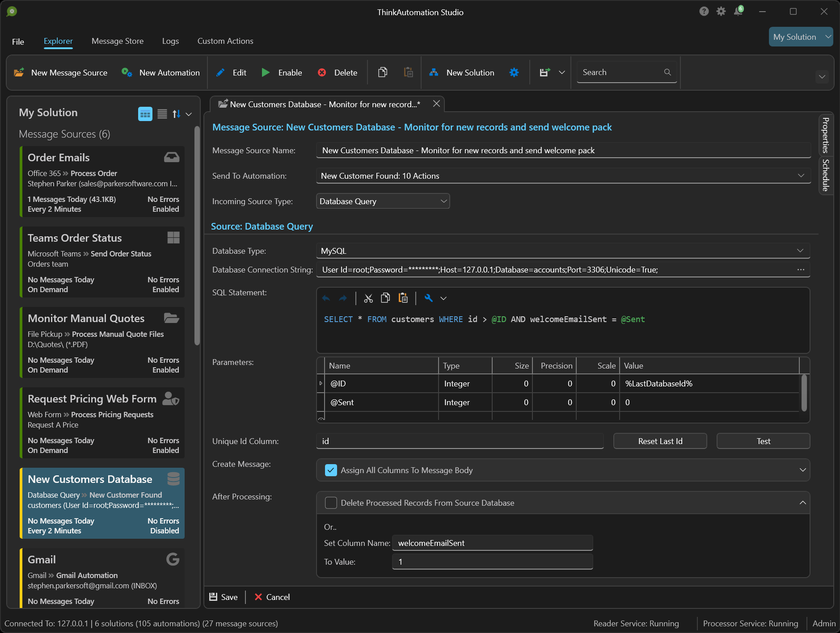Select the Request Pricing Web Form card

pos(102,423)
